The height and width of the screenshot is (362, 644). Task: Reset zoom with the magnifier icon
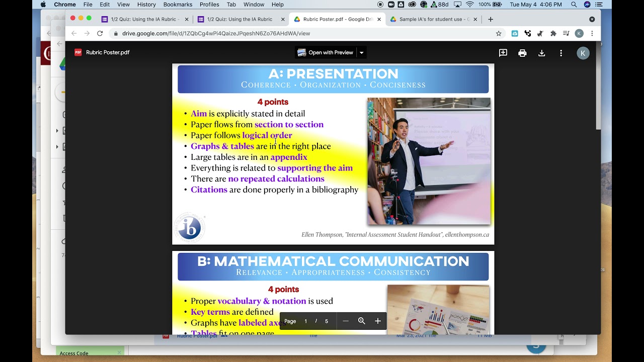(x=362, y=321)
